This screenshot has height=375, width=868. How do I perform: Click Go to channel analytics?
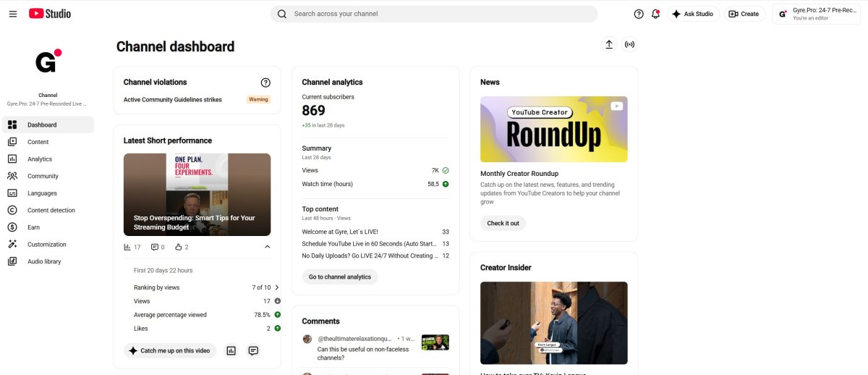coord(340,277)
